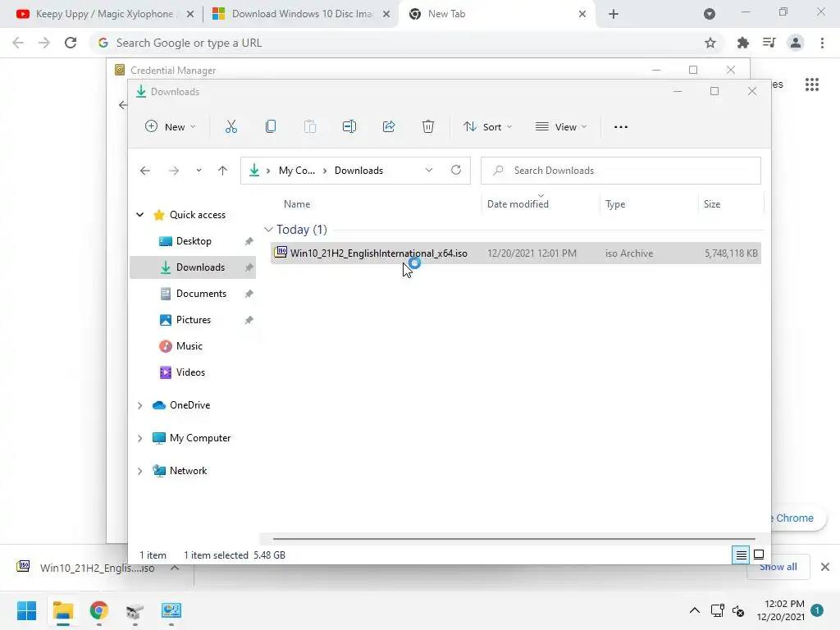Click the Share icon in Explorer toolbar

click(x=389, y=127)
